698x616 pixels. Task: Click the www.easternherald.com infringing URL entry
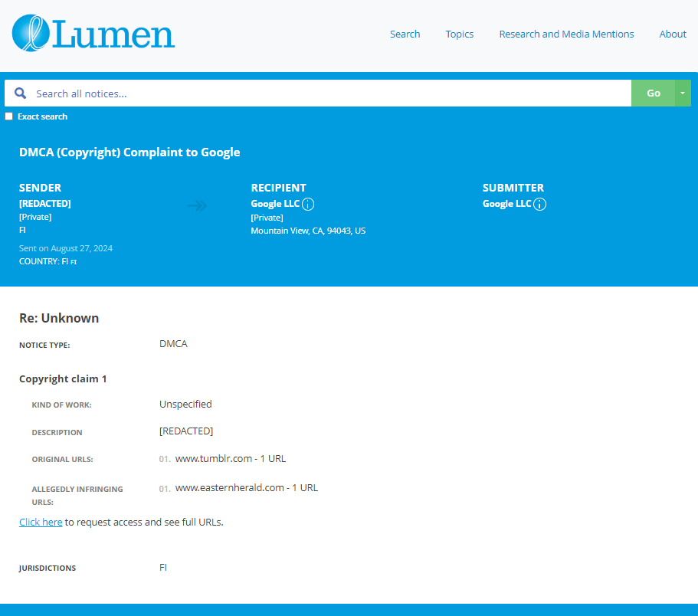tap(246, 487)
